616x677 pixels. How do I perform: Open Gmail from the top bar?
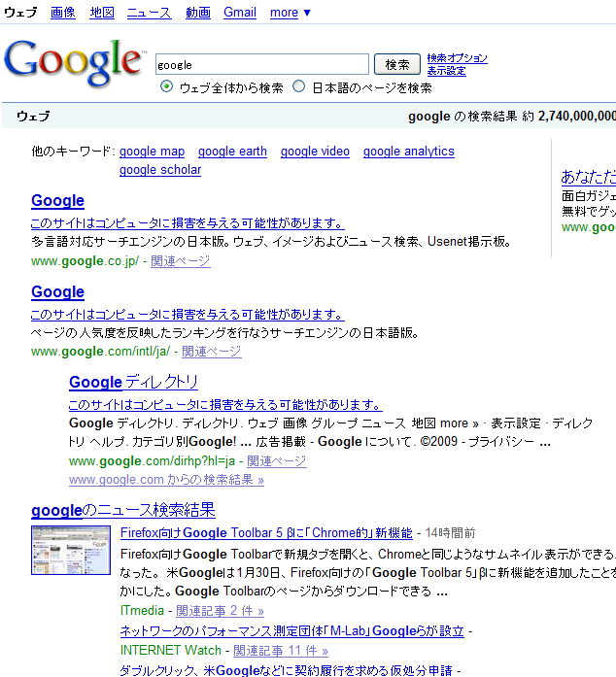click(x=240, y=13)
